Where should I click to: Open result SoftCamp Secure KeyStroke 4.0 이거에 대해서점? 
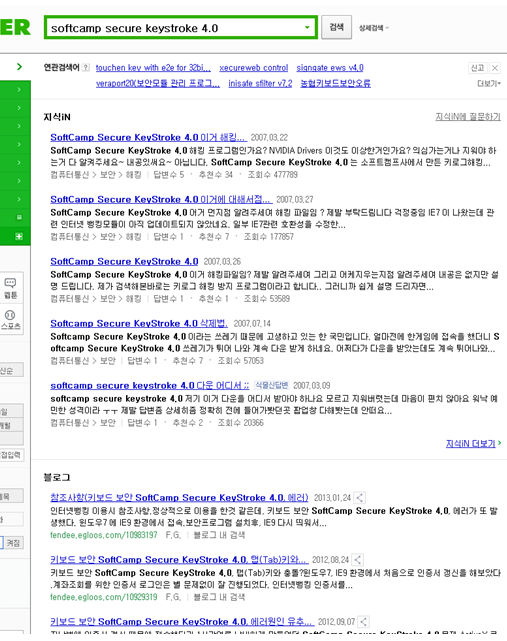click(x=161, y=199)
